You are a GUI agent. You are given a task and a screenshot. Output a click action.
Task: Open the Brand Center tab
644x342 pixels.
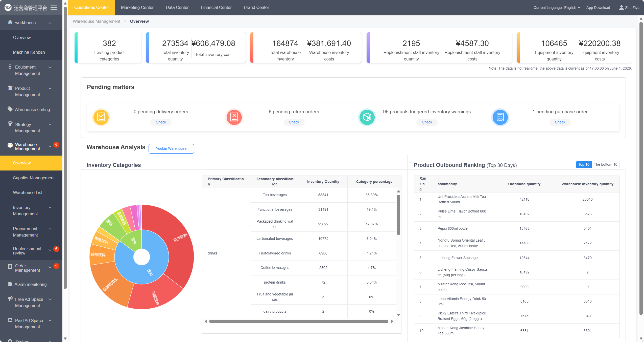pyautogui.click(x=256, y=8)
